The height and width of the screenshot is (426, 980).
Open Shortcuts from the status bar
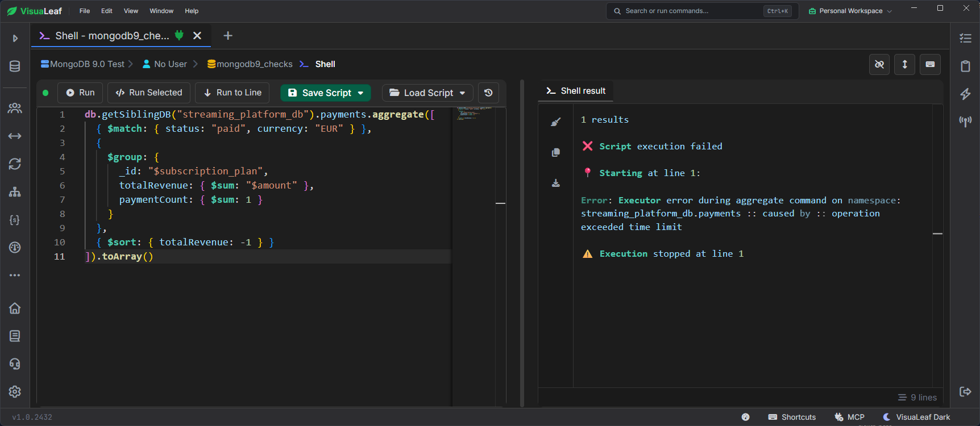(x=792, y=417)
